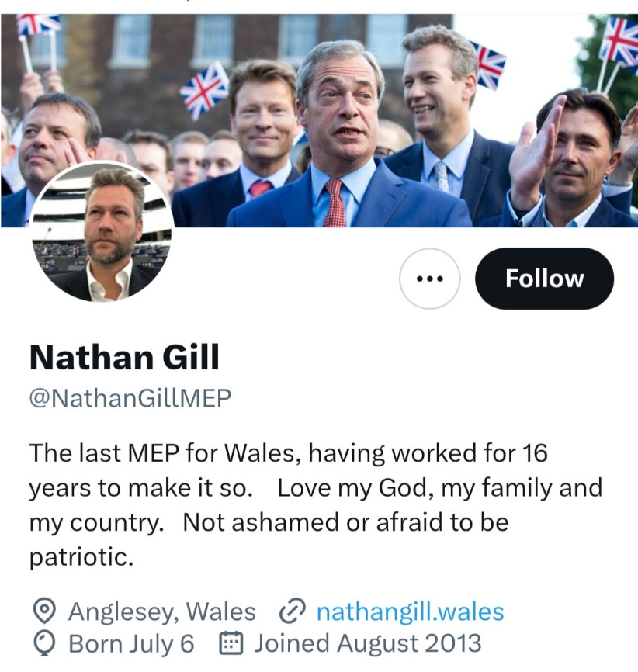The height and width of the screenshot is (672, 638).
Task: Click the Nathan Gill display name
Action: pyautogui.click(x=124, y=358)
